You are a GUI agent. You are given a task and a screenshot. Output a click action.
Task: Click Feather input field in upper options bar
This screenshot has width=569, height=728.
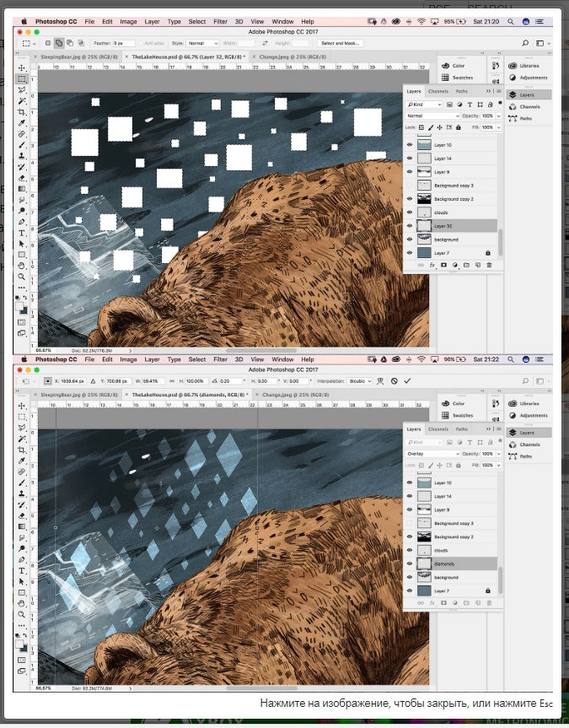pos(123,43)
